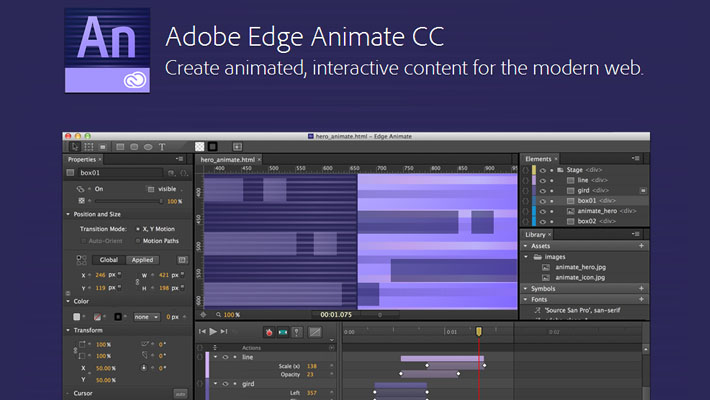This screenshot has height=400, width=710.
Task: Open the Library panel options menu
Action: (x=636, y=234)
